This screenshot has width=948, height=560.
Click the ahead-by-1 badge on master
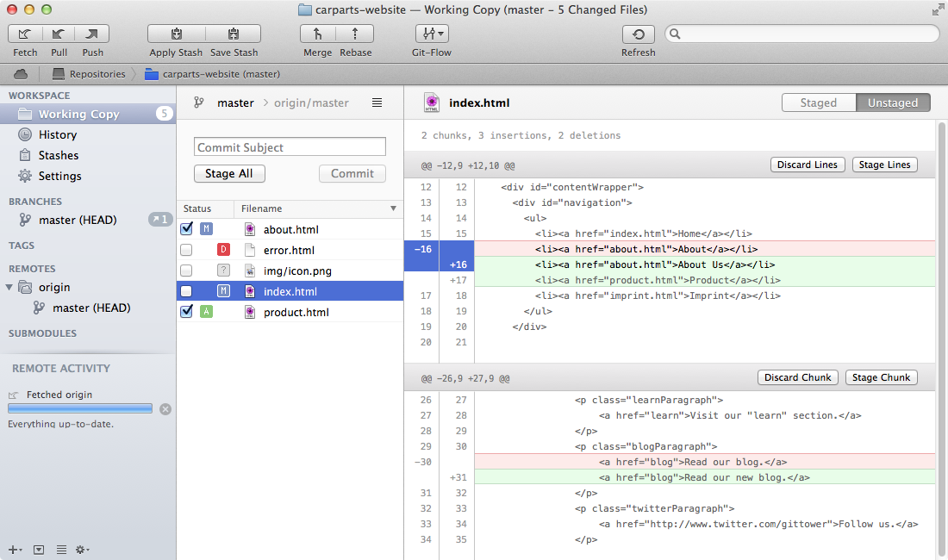coord(160,220)
